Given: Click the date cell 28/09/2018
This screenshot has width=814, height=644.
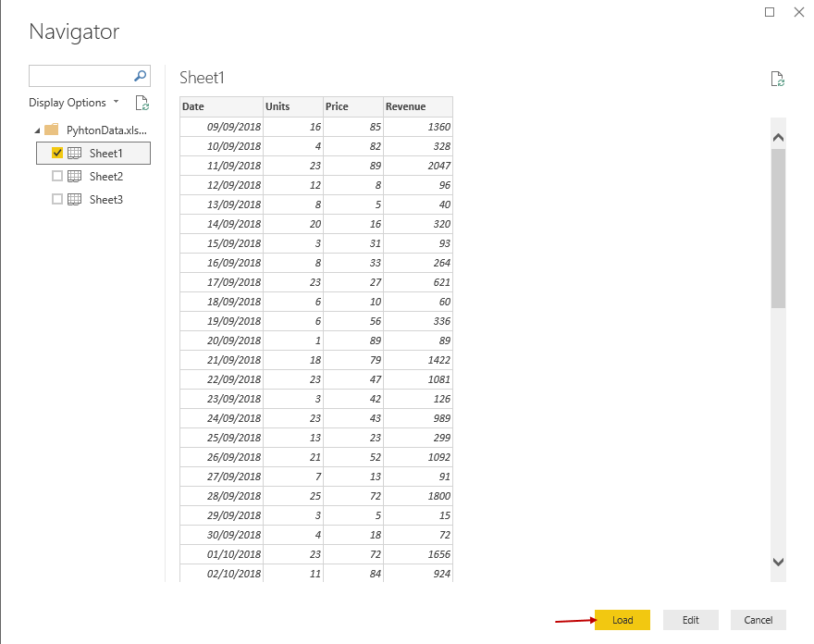Looking at the screenshot, I should coord(222,496).
